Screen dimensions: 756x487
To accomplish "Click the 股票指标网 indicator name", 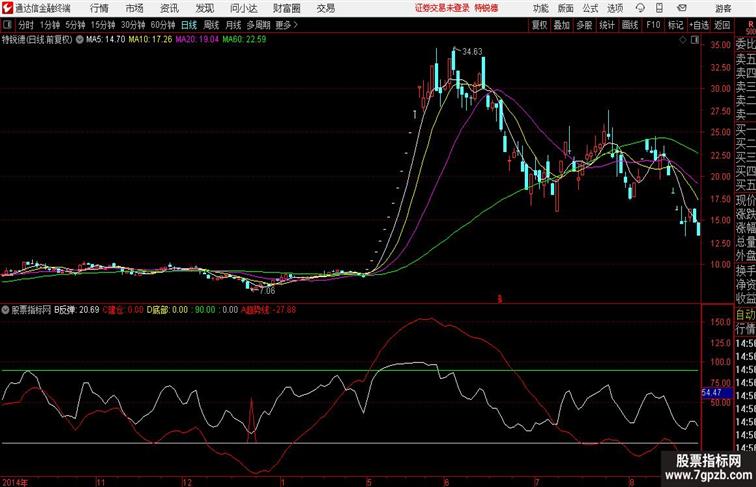I will coord(31,310).
